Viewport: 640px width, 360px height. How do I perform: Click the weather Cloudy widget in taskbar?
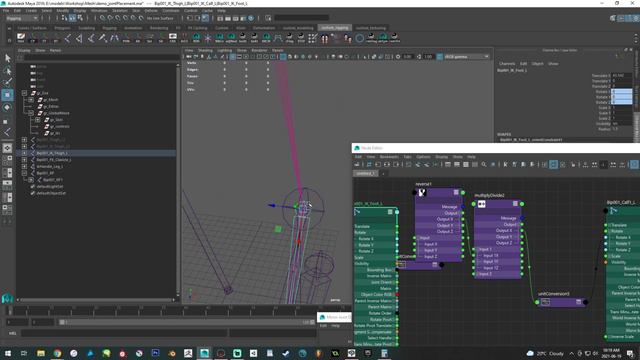(x=545, y=353)
